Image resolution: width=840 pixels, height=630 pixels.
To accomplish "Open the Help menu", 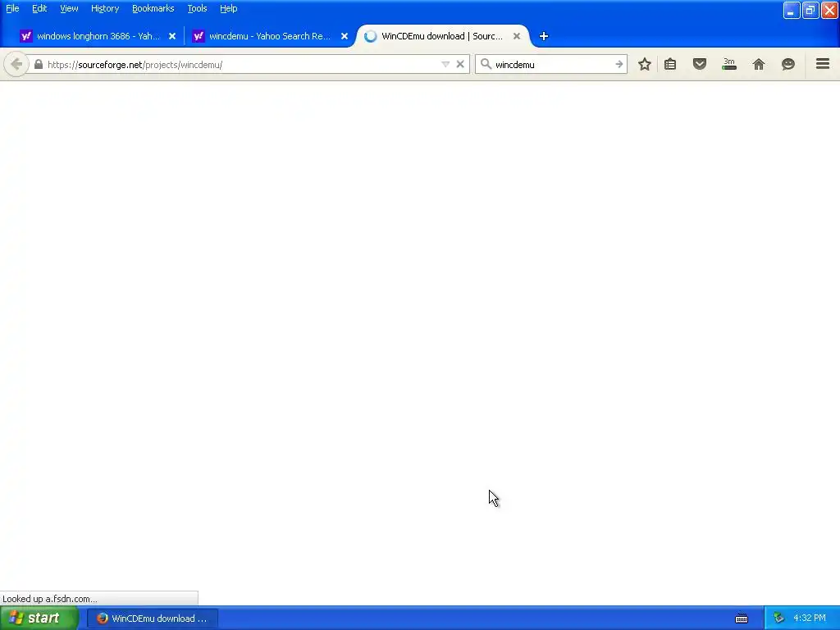I will pyautogui.click(x=228, y=8).
